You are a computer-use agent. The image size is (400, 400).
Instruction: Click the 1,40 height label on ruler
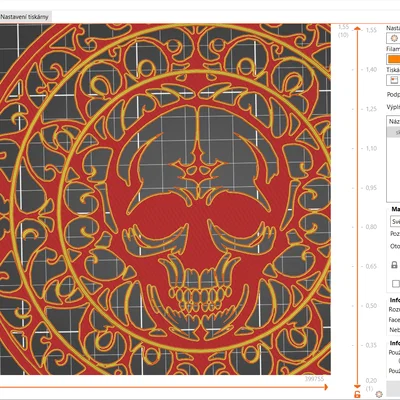click(x=371, y=69)
